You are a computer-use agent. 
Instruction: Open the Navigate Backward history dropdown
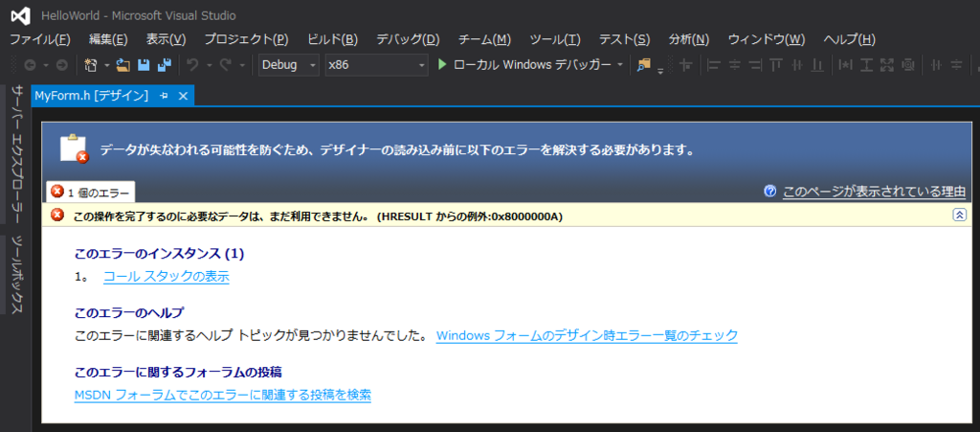tap(46, 64)
